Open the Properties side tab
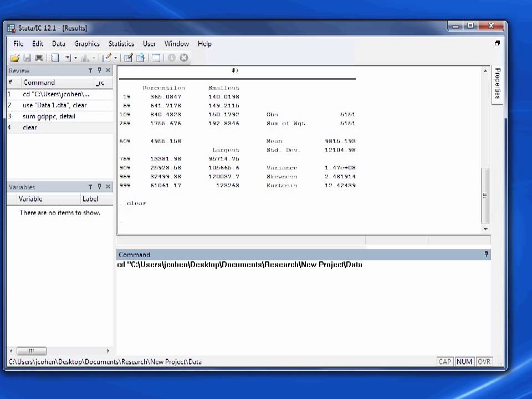Viewport: 532px width, 399px height. (497, 84)
